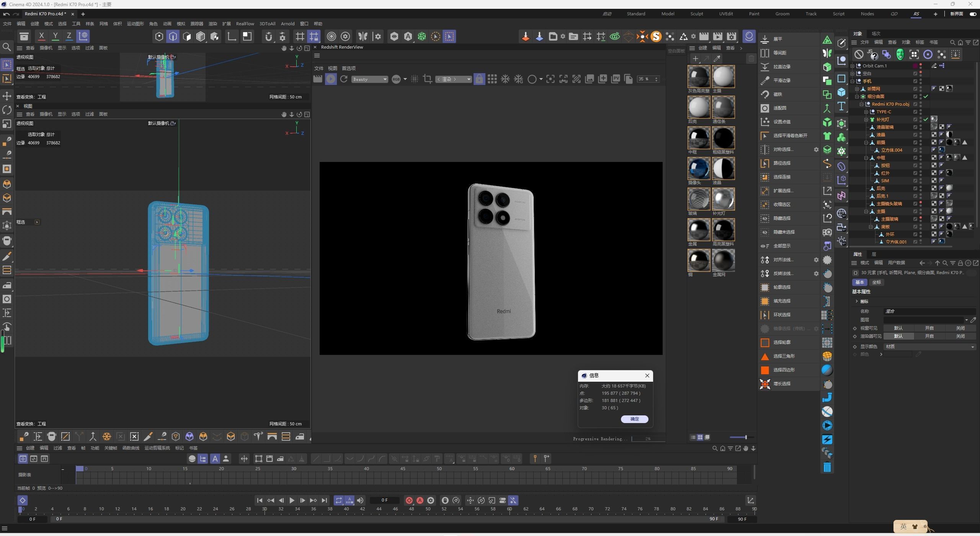This screenshot has height=536, width=980.
Task: Switch to the 层 tab
Action: [x=874, y=254]
